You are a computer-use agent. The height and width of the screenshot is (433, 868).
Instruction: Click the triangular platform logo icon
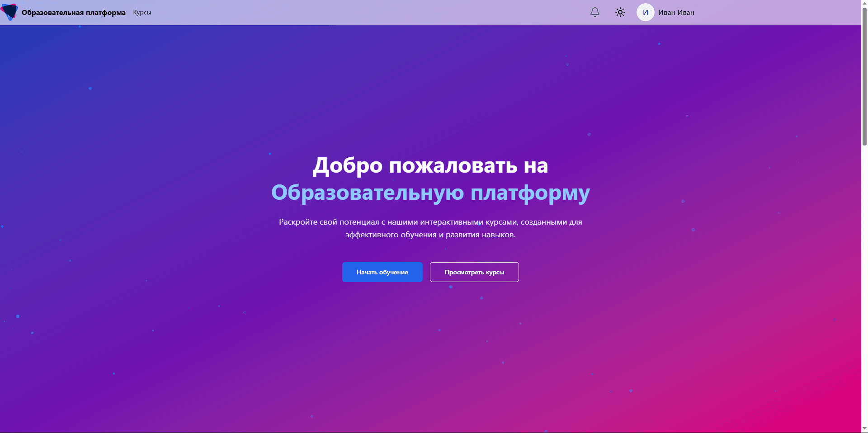pyautogui.click(x=11, y=12)
